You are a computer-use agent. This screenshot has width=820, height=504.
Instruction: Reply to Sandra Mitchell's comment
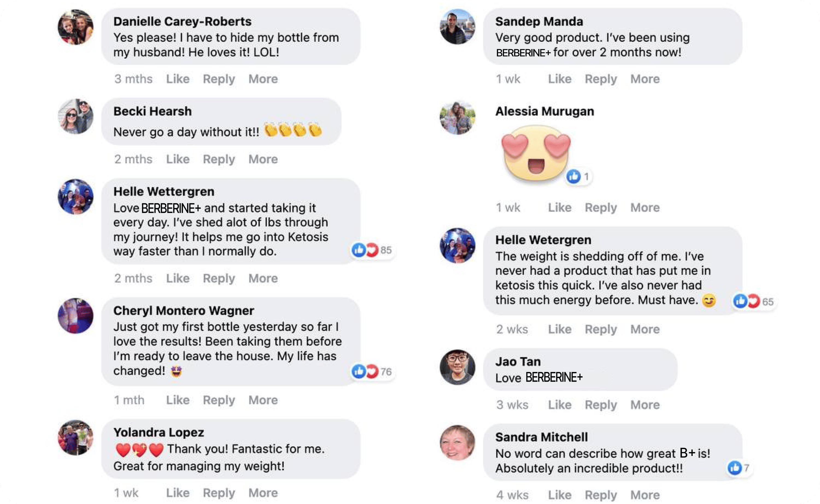click(x=601, y=495)
